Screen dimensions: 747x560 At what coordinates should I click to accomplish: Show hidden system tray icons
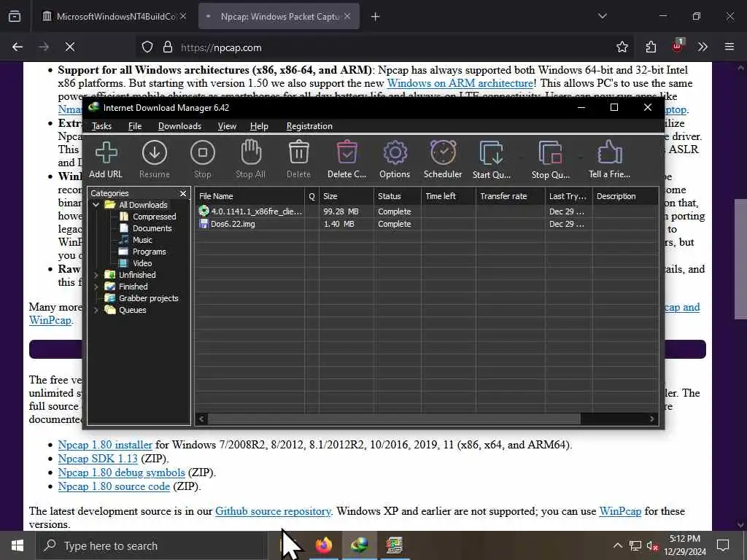point(617,545)
